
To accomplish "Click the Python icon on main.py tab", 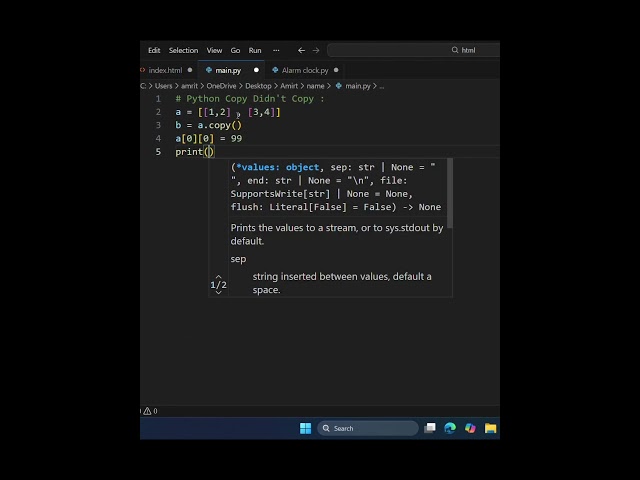I will pos(209,70).
